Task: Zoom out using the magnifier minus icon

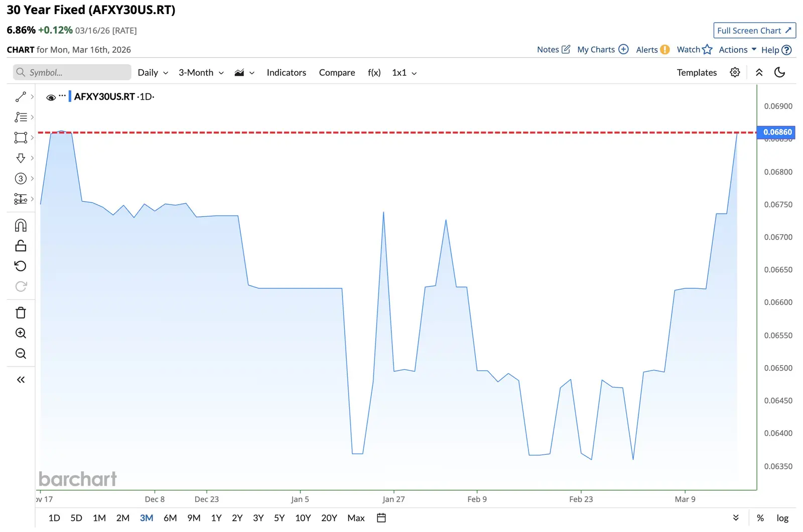Action: pyautogui.click(x=21, y=354)
